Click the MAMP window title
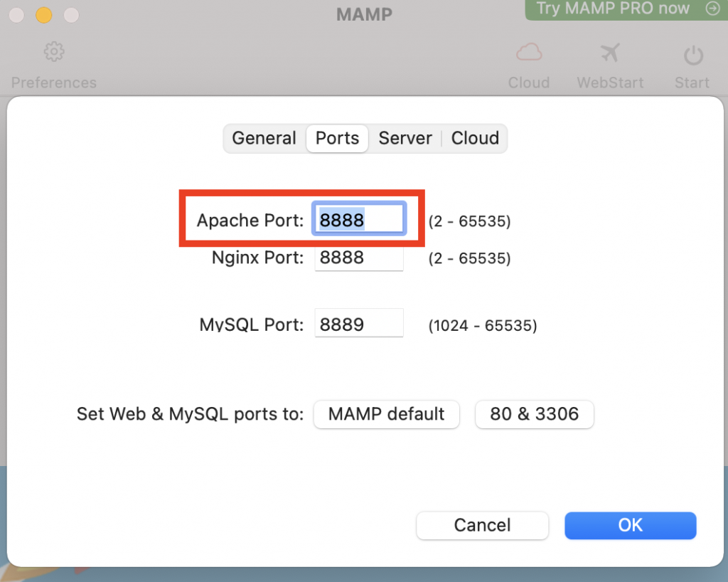Viewport: 728px width, 582px height. (x=364, y=14)
